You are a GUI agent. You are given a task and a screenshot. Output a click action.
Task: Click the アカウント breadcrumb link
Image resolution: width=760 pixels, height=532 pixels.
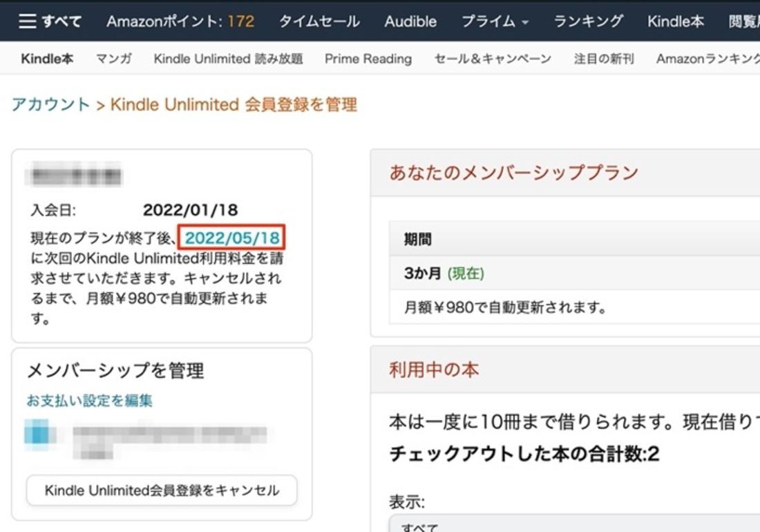51,104
